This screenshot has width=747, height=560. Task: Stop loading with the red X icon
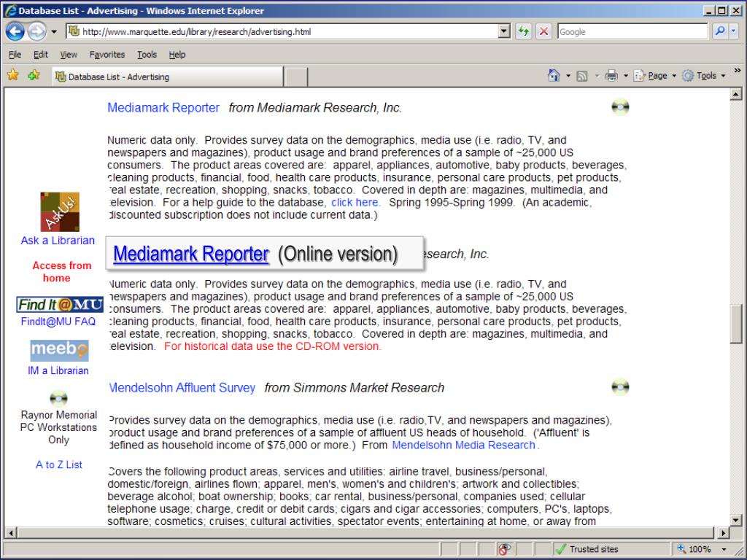point(543,32)
